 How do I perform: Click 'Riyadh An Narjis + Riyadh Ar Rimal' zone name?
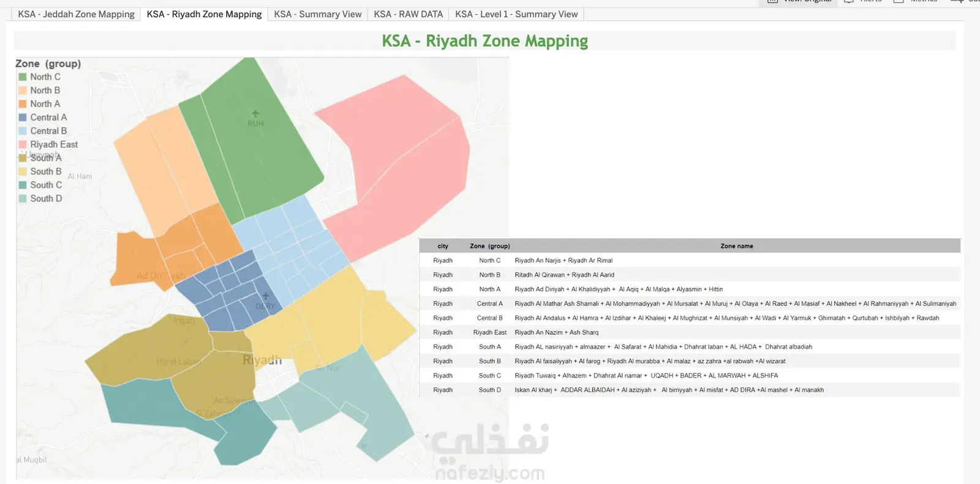tap(563, 261)
